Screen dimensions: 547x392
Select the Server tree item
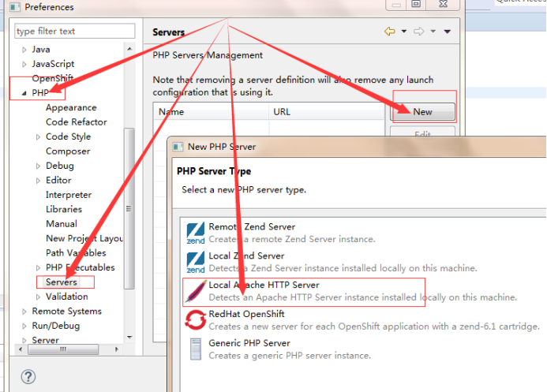(x=45, y=340)
